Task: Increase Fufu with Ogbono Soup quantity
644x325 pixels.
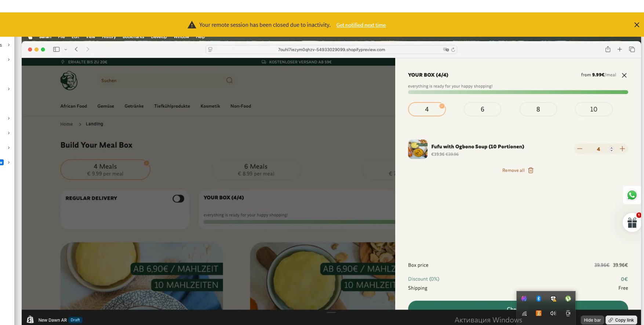Action: [x=622, y=149]
